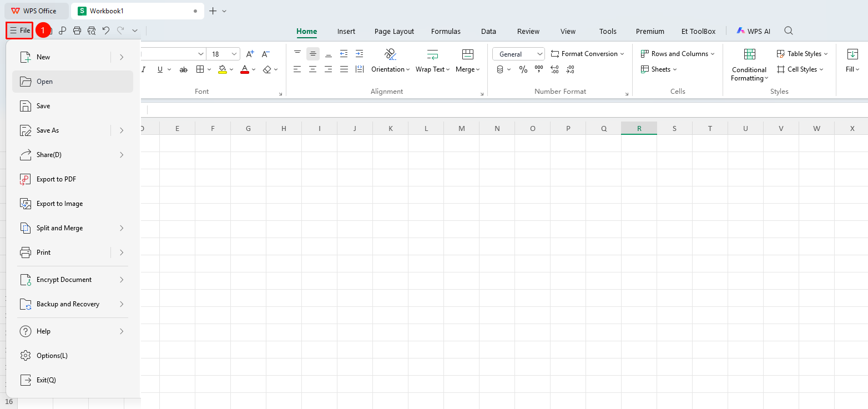Click the Conditional Formatting button
The height and width of the screenshot is (409, 868).
click(749, 65)
